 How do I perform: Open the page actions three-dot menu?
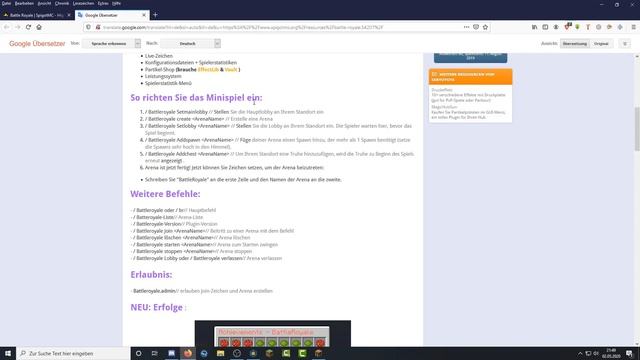point(466,27)
